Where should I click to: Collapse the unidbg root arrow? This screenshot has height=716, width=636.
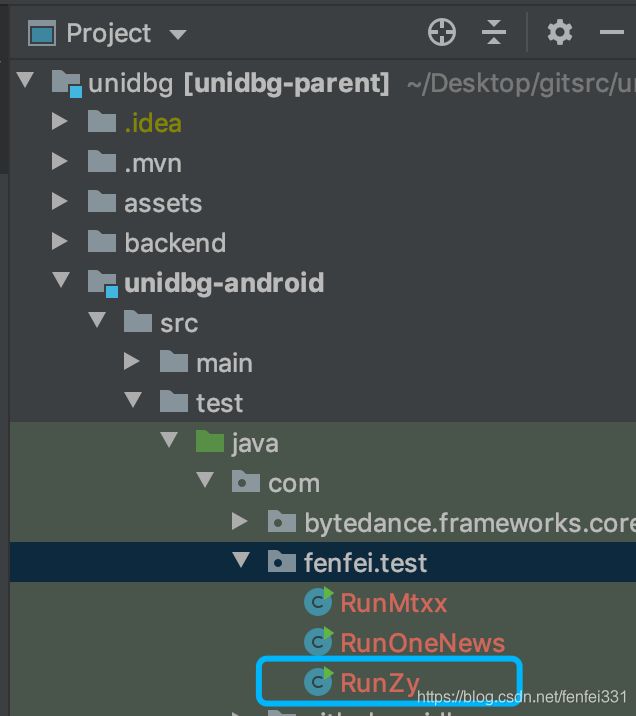coord(25,80)
